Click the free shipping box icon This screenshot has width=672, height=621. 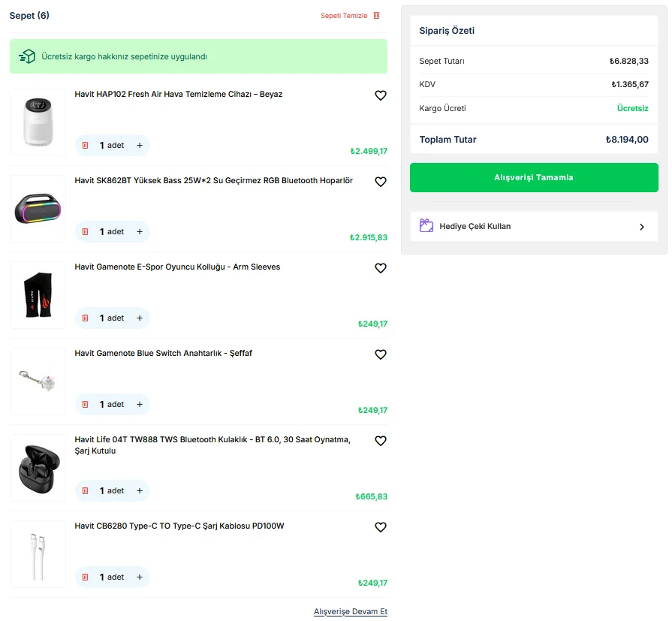click(27, 56)
